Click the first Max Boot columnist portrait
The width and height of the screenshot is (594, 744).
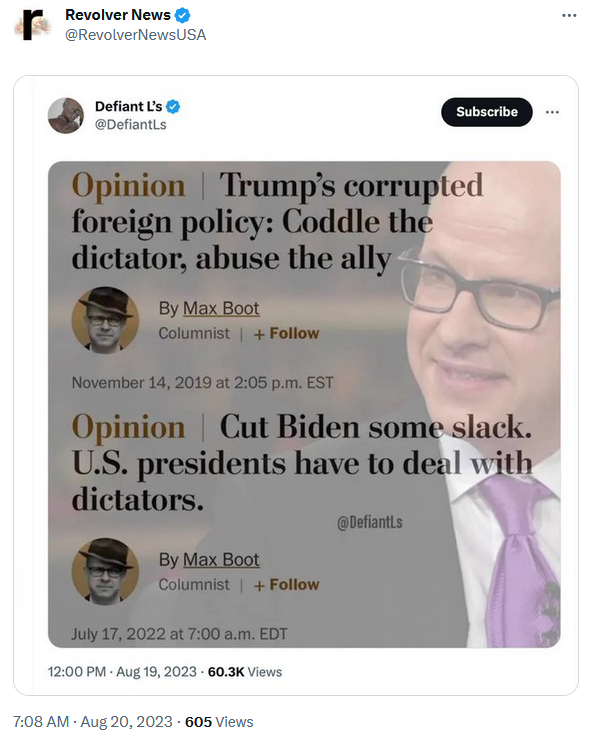tap(105, 320)
